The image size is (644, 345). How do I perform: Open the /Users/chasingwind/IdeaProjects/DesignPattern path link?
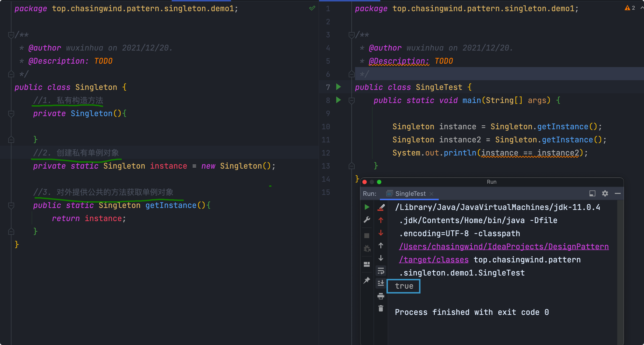[503, 247]
